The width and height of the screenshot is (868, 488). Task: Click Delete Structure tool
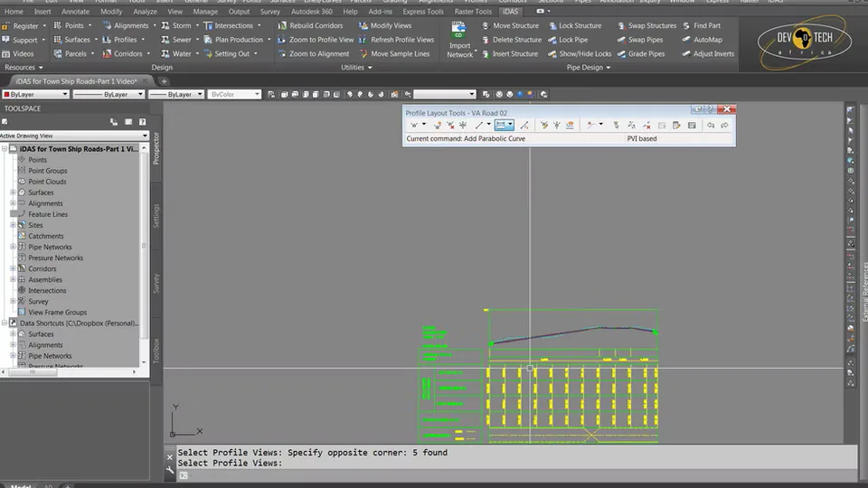512,40
